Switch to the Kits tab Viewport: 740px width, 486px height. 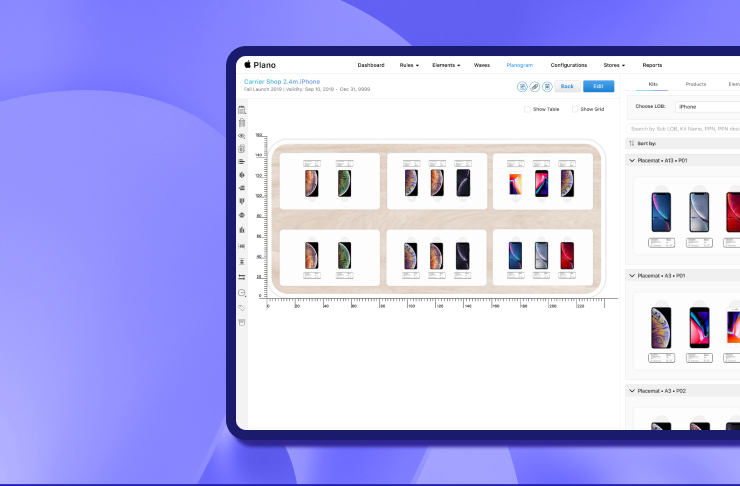click(x=653, y=84)
